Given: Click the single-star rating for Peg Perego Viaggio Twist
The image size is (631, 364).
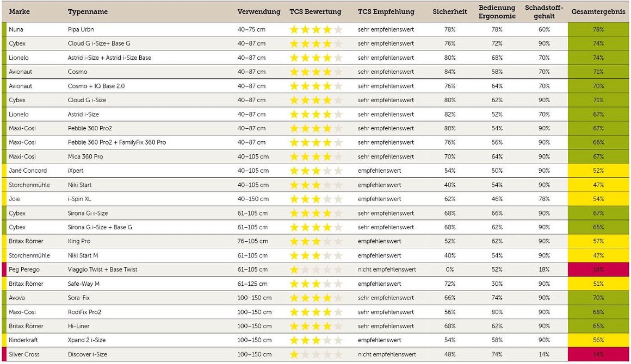Looking at the screenshot, I should click(x=316, y=270).
